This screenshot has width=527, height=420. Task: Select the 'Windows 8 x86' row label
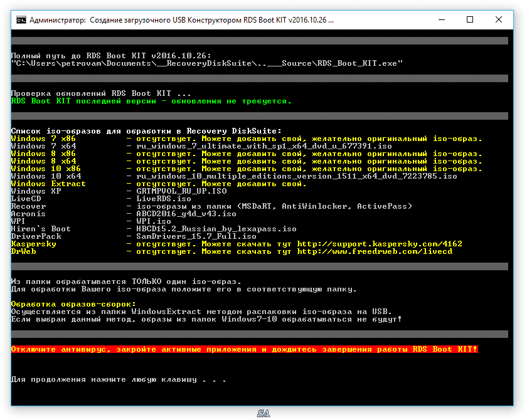(43, 154)
